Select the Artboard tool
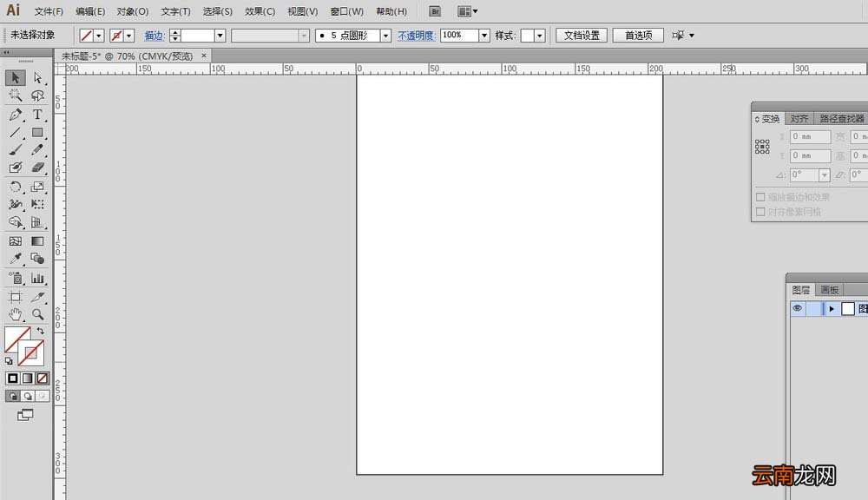The height and width of the screenshot is (500, 868). coord(16,298)
